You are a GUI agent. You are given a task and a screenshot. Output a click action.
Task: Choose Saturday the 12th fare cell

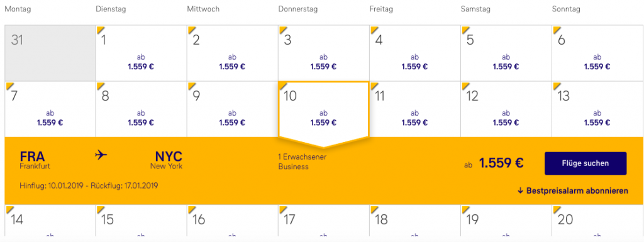click(x=506, y=109)
